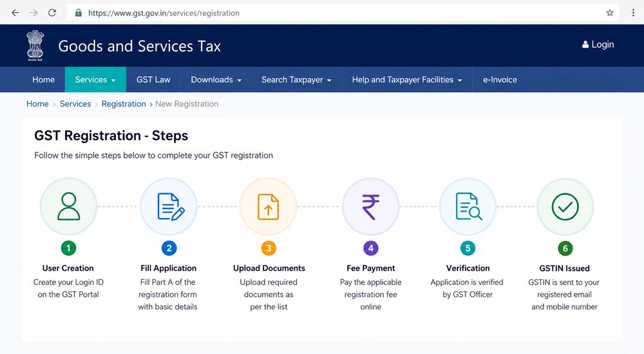Expand the Services dropdown menu

point(95,80)
